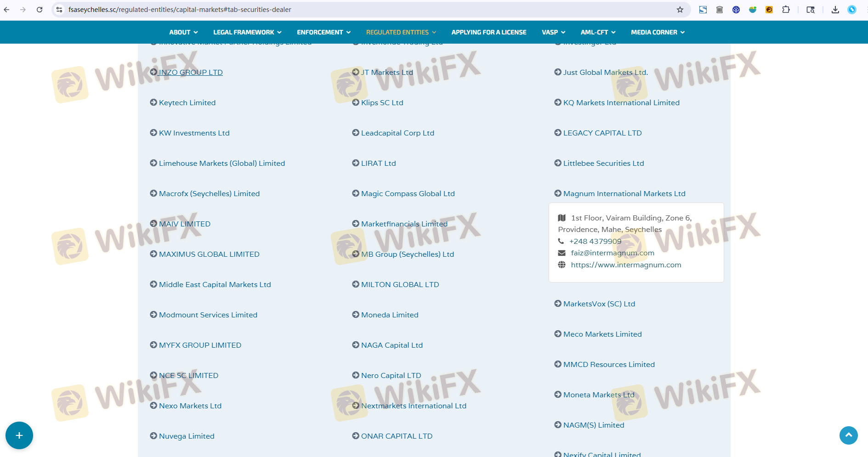
Task: Click the site information icon in address bar
Action: click(x=59, y=10)
